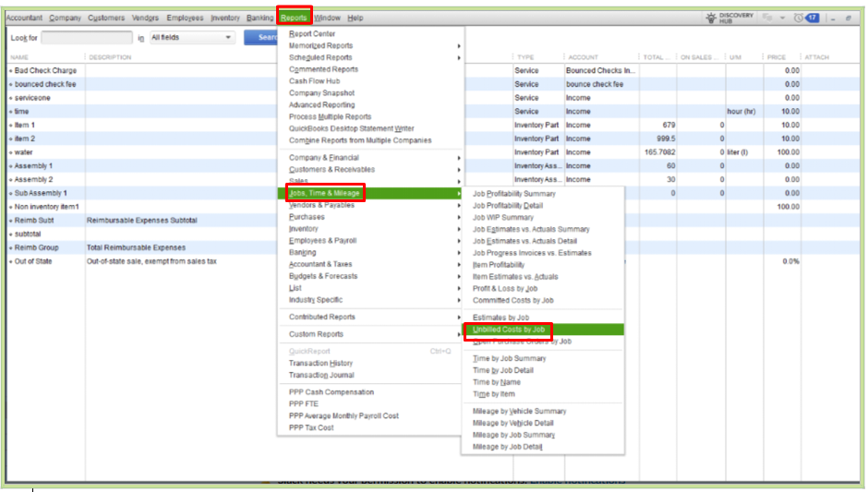868x492 pixels.
Task: Expand Custom Reports submenu
Action: point(371,334)
